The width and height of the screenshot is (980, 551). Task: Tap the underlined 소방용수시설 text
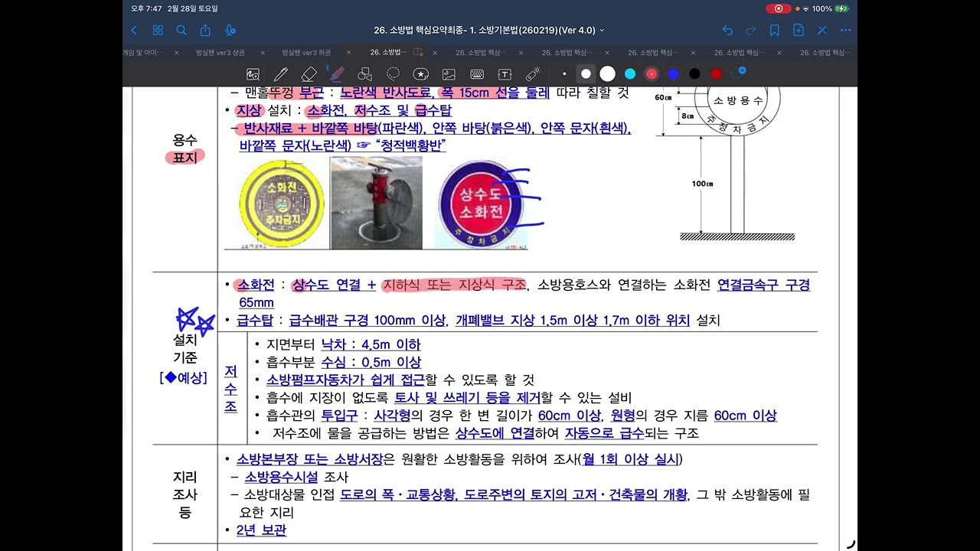pos(283,477)
